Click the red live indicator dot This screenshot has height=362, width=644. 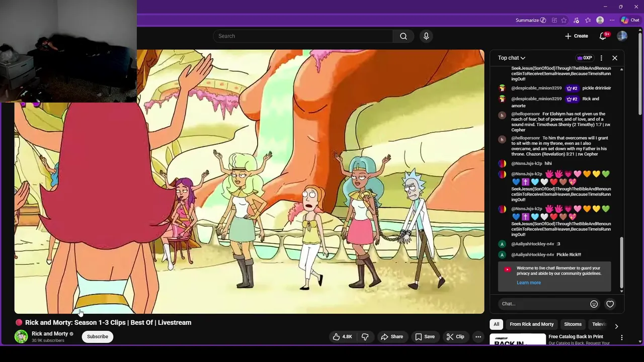(19, 323)
